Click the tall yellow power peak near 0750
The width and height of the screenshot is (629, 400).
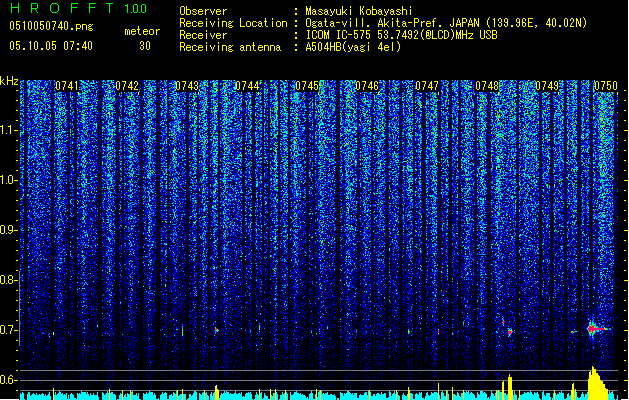[x=597, y=383]
